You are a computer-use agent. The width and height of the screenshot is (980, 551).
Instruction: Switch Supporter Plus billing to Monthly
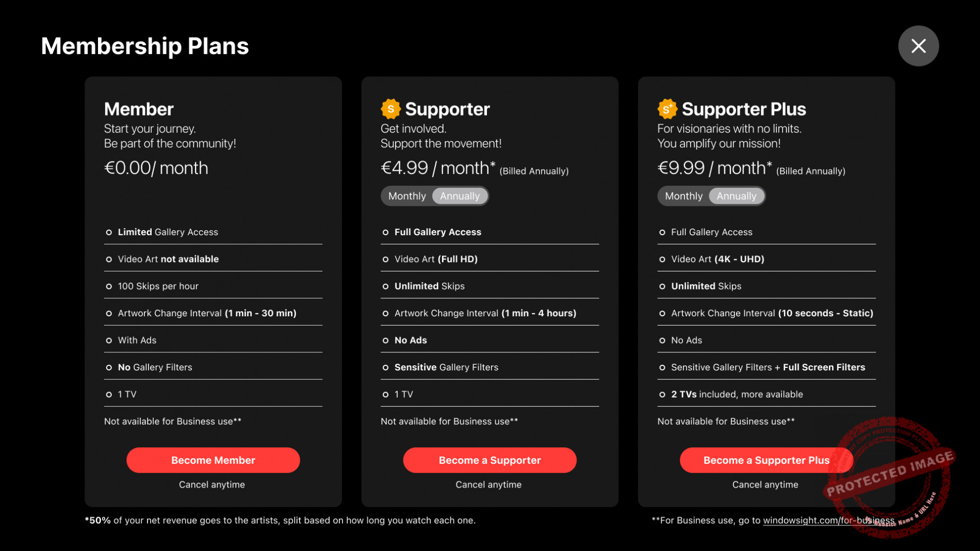[x=683, y=196]
